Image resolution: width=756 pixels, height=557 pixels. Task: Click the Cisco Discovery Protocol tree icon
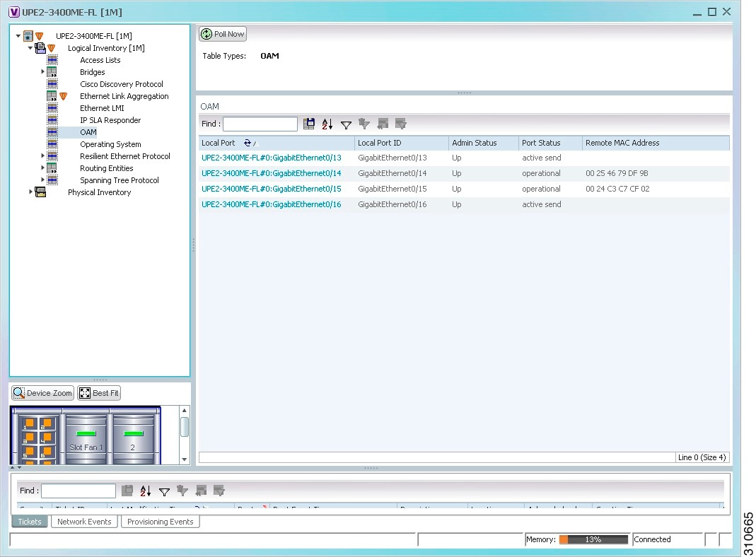52,84
